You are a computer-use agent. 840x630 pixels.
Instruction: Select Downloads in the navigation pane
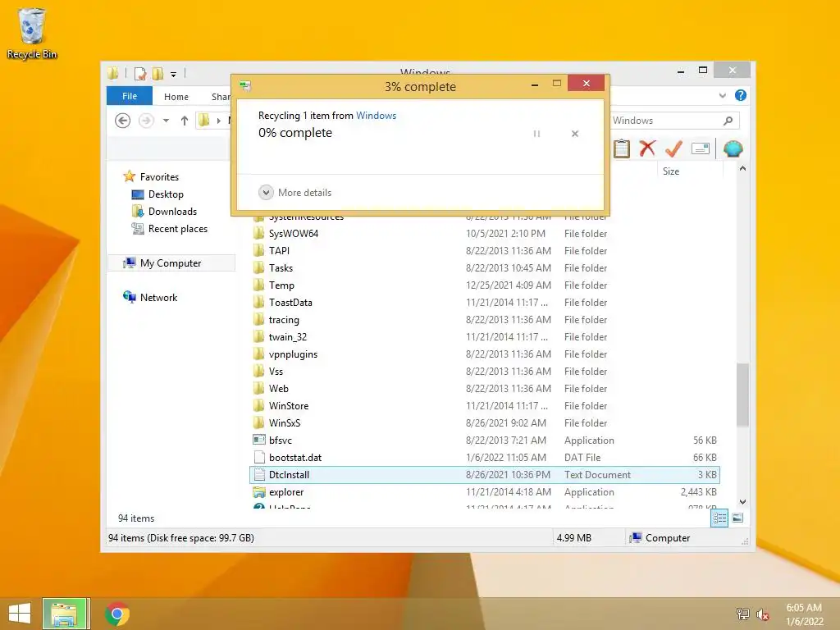point(172,211)
